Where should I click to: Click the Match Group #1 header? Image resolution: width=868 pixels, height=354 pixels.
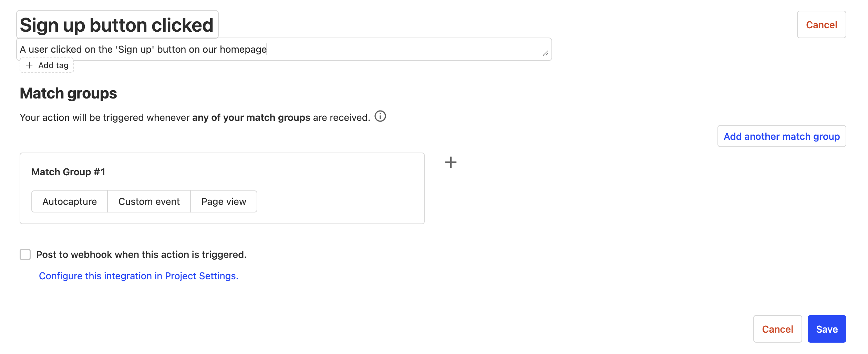click(x=69, y=172)
